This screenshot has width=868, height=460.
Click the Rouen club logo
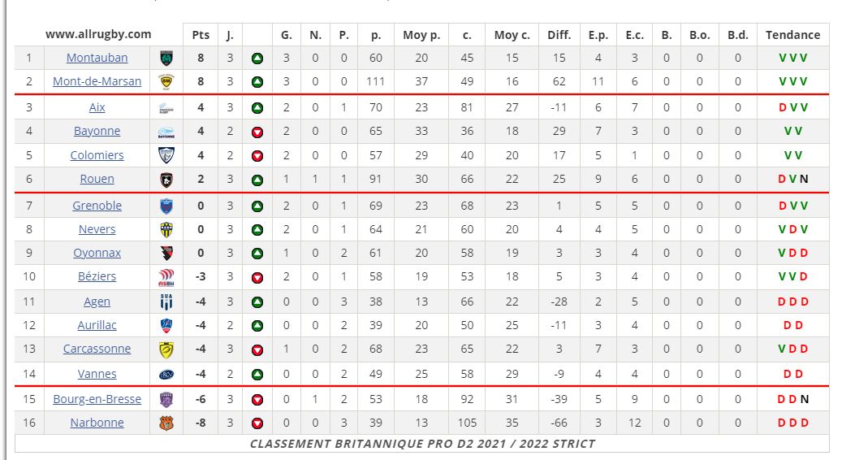pos(166,180)
